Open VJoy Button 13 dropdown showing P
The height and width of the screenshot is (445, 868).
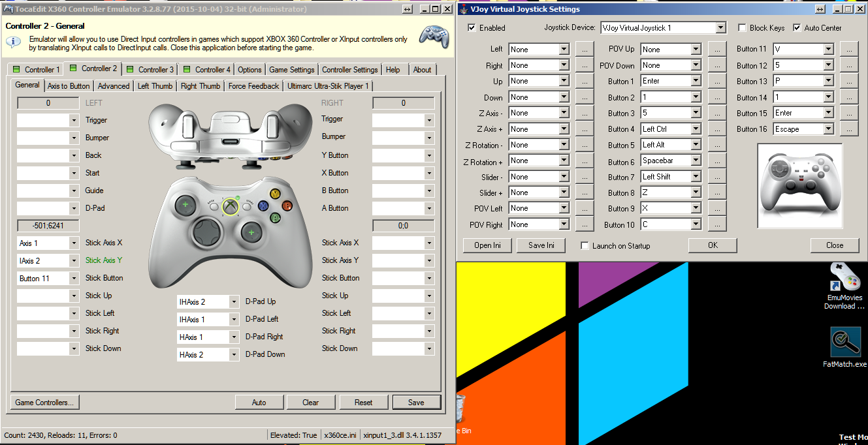coord(828,81)
